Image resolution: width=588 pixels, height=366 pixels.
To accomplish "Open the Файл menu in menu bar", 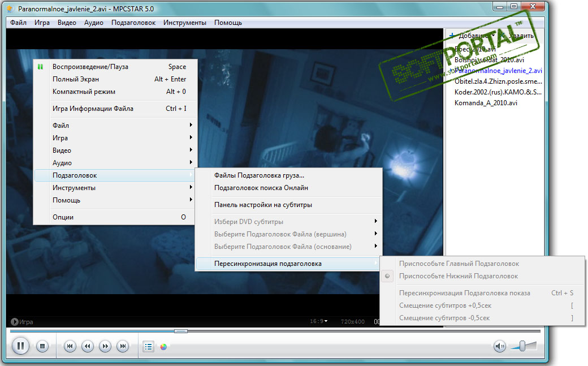I will pyautogui.click(x=18, y=23).
